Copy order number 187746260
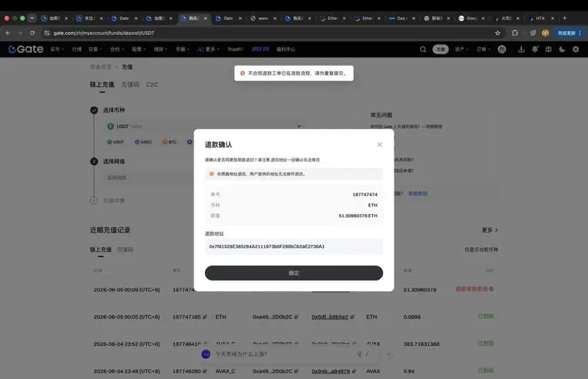This screenshot has width=588, height=379. coord(205,371)
